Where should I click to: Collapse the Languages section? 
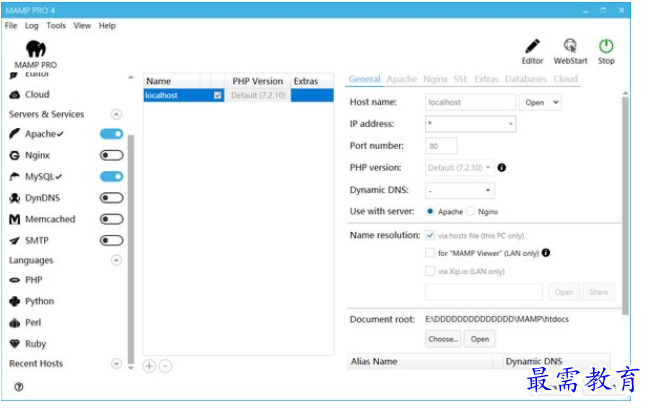[117, 260]
